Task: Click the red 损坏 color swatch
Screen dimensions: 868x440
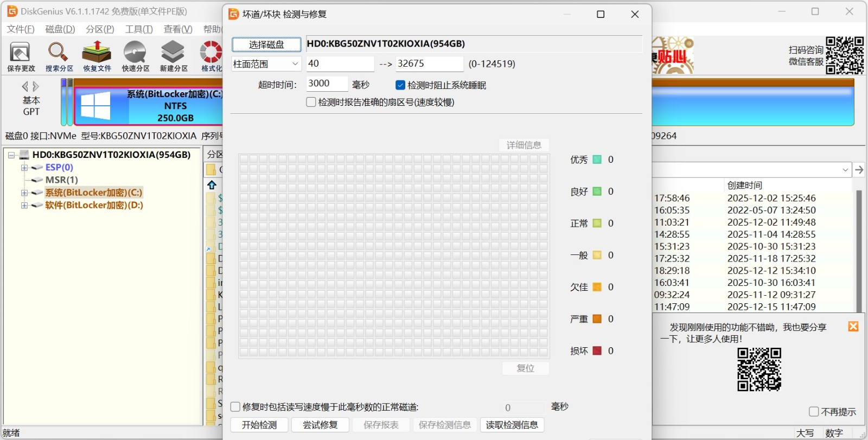Action: pyautogui.click(x=597, y=350)
